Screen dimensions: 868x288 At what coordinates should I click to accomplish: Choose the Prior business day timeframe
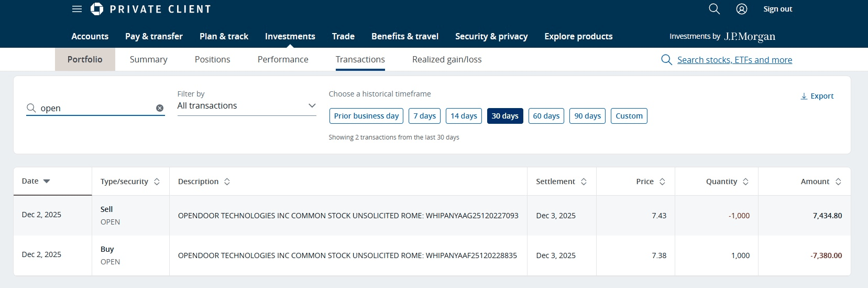click(x=366, y=116)
